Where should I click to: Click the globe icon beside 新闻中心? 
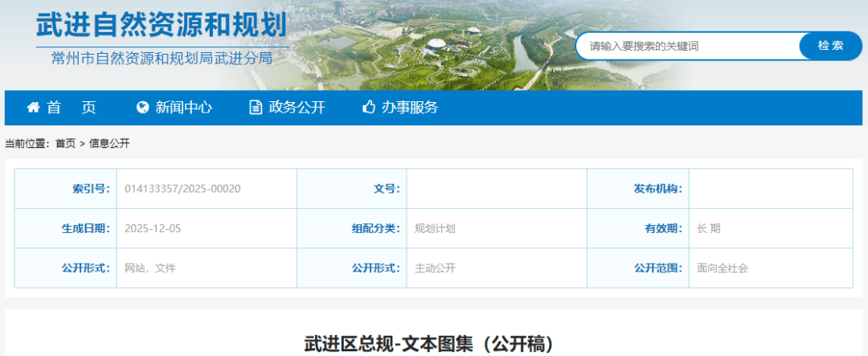[143, 108]
